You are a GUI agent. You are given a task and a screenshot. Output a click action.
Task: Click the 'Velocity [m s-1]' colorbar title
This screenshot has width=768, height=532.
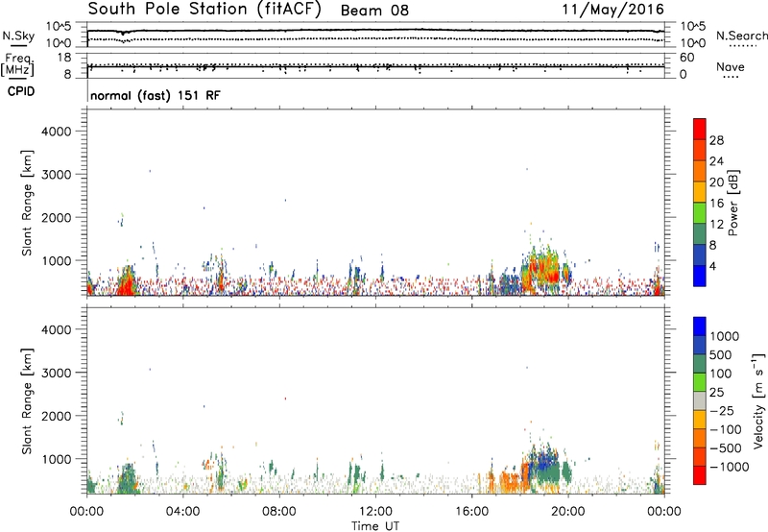tap(758, 400)
